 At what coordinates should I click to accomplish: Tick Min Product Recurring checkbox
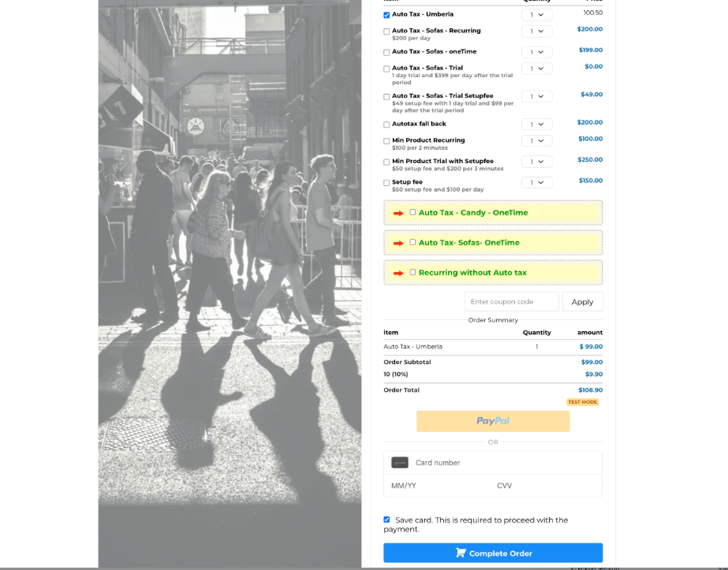(x=386, y=141)
